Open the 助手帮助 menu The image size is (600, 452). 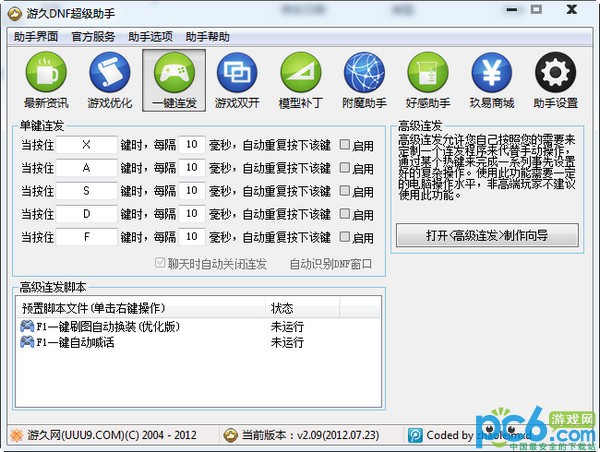[x=207, y=37]
